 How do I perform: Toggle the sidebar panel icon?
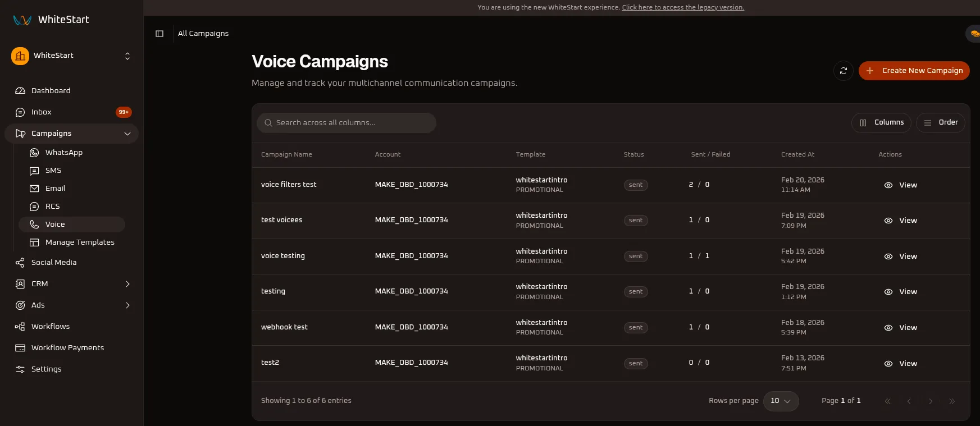[x=159, y=34]
